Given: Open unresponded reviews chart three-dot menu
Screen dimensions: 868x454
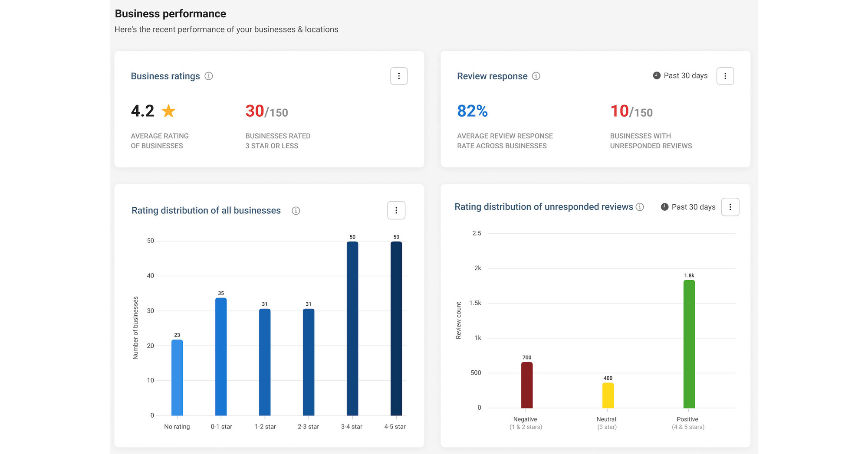Looking at the screenshot, I should (x=730, y=207).
